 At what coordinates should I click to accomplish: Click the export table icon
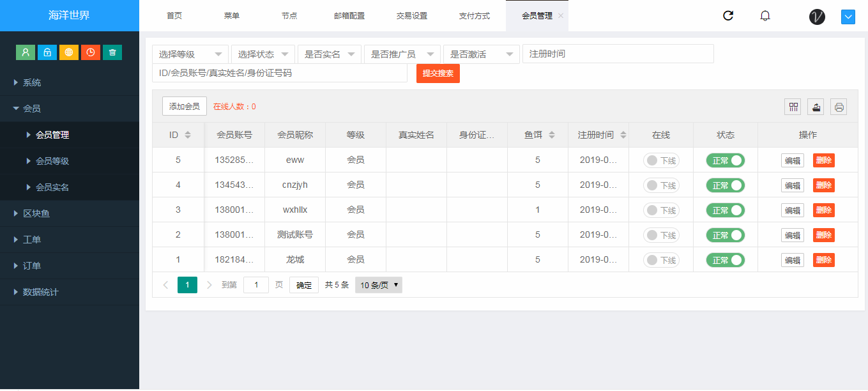pyautogui.click(x=816, y=107)
